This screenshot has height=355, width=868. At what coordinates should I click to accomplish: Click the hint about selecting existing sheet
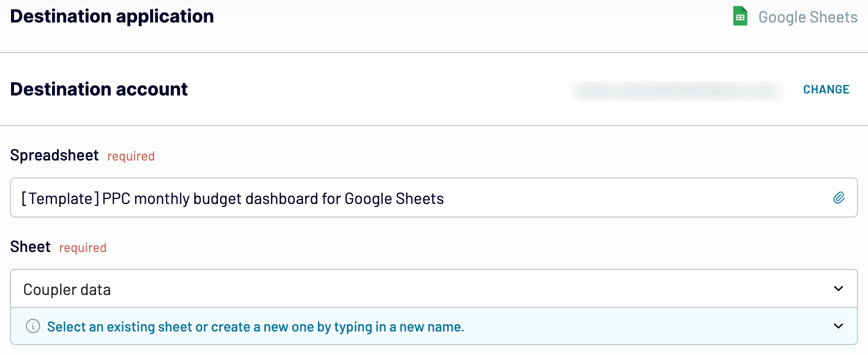(x=256, y=327)
